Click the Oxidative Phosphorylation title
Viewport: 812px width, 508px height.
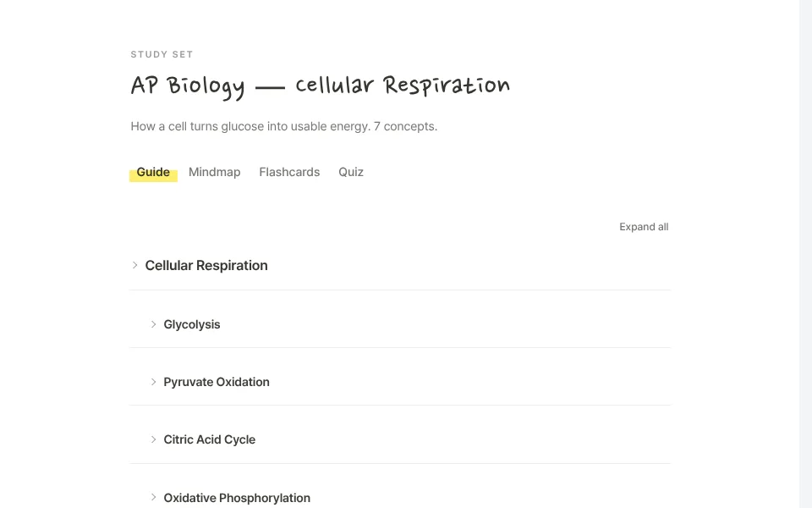pyautogui.click(x=237, y=498)
